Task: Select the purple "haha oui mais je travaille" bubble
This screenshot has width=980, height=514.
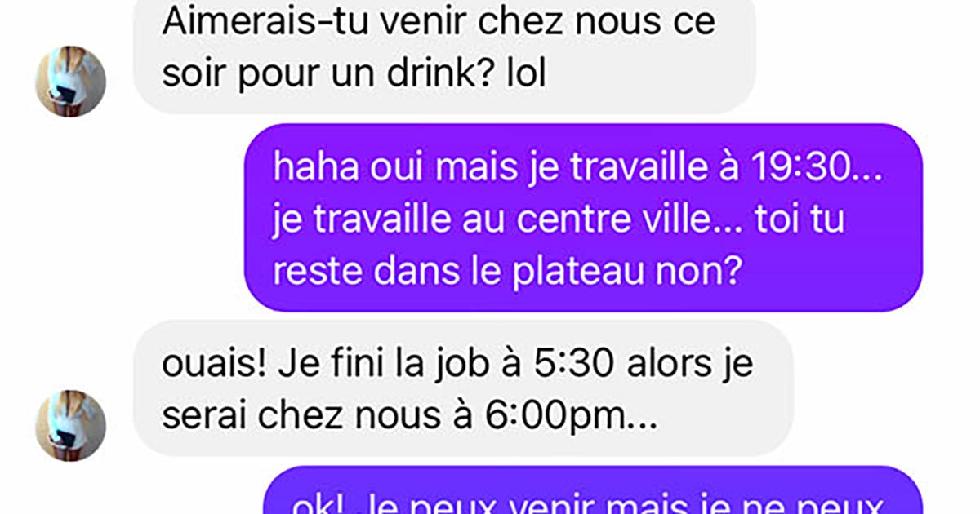Action: [x=585, y=218]
